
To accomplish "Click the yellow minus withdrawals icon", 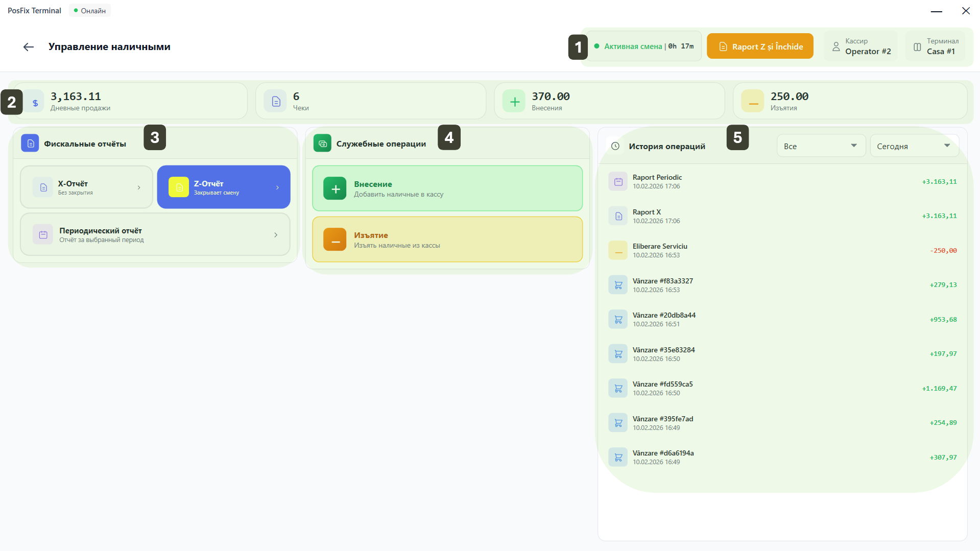I will click(753, 102).
